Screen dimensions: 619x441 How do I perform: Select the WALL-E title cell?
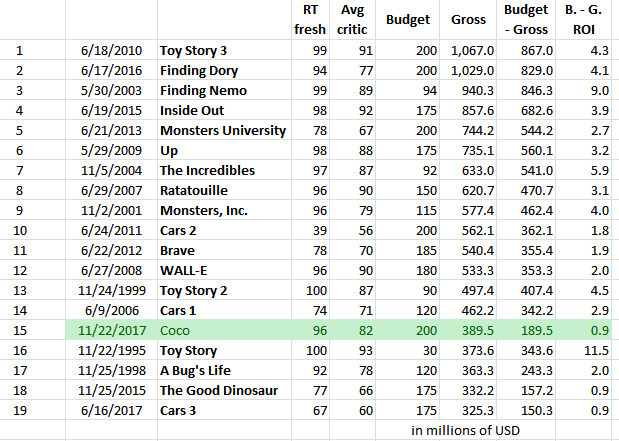click(x=186, y=269)
